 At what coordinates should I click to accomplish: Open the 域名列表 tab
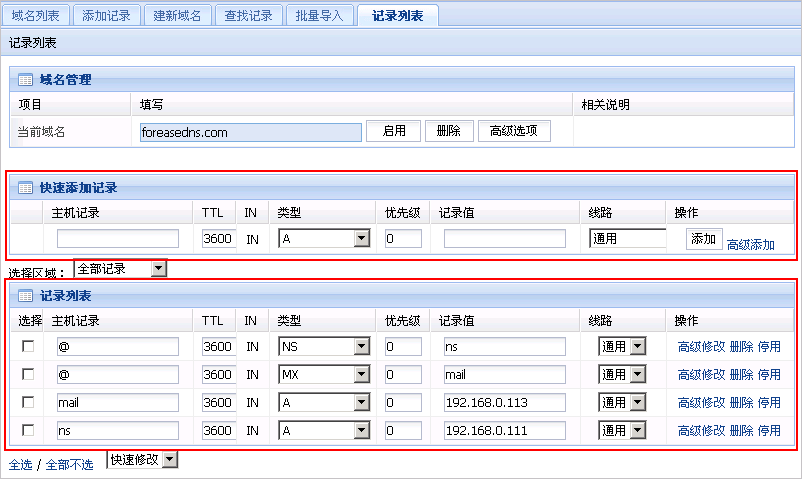pyautogui.click(x=36, y=15)
